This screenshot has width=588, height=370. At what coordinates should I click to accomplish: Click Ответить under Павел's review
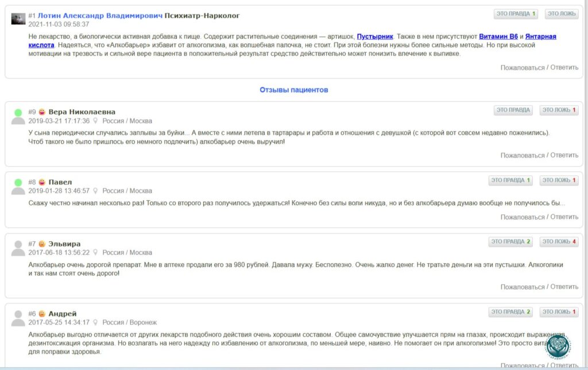pyautogui.click(x=564, y=217)
